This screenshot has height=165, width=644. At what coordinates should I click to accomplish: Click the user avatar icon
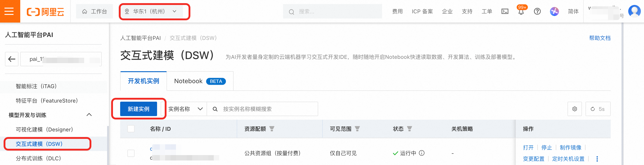tap(634, 11)
